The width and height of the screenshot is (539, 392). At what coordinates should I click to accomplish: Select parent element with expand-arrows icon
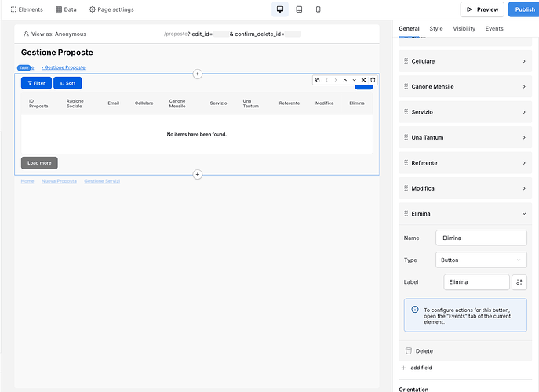pyautogui.click(x=363, y=80)
